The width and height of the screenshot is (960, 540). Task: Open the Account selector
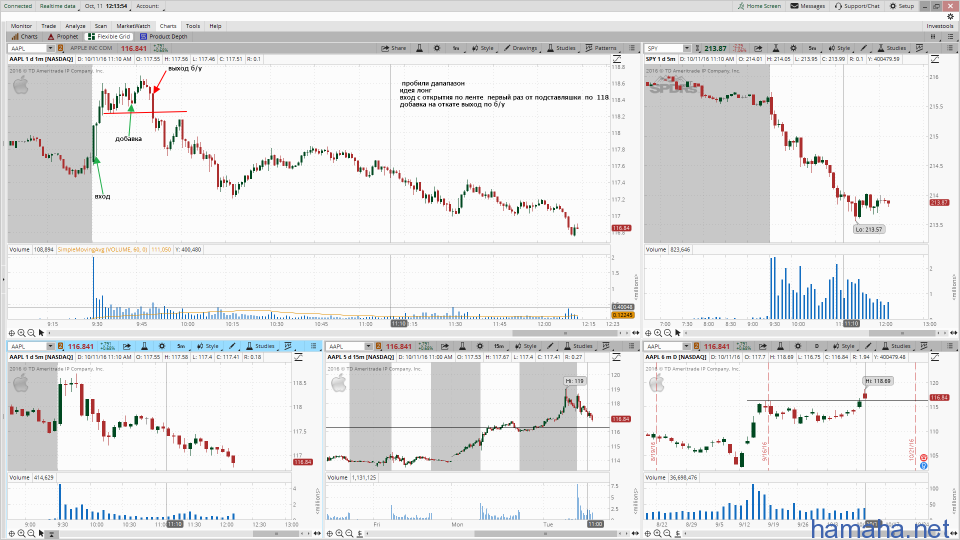(x=148, y=6)
